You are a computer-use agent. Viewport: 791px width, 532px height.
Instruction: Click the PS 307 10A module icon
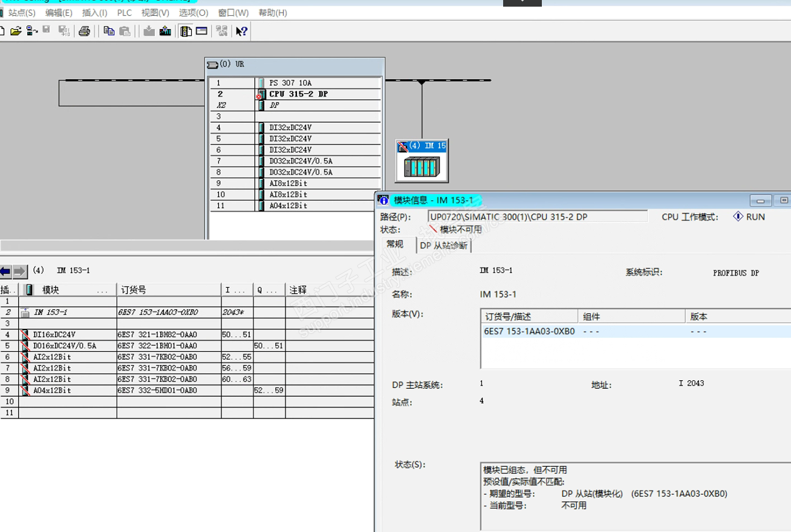(x=261, y=83)
